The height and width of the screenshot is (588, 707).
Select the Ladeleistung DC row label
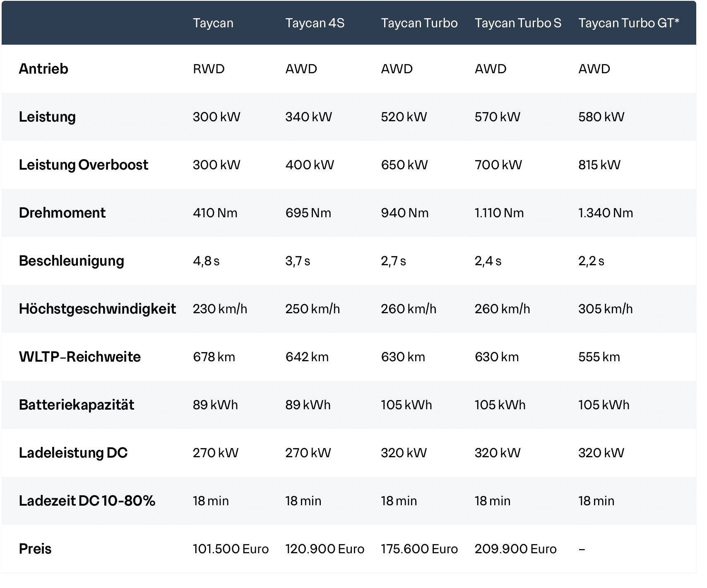73,453
